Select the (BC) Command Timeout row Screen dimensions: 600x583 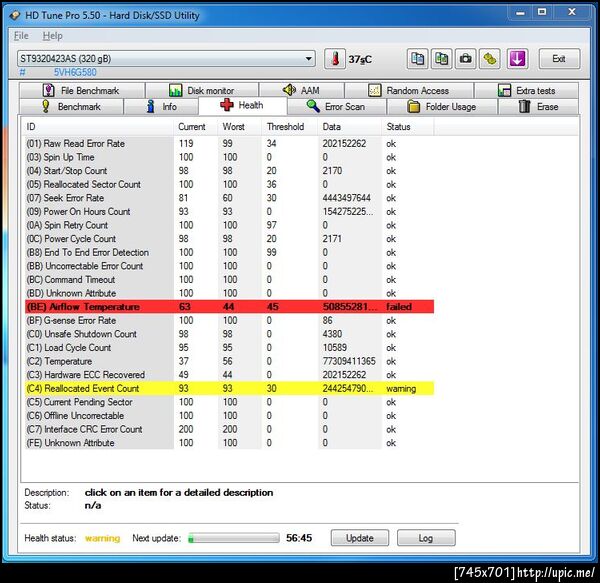(229, 280)
